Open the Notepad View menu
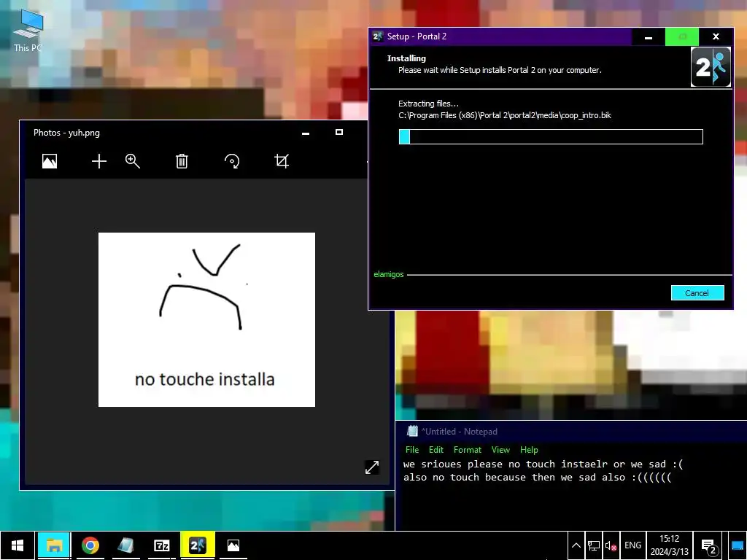 500,450
